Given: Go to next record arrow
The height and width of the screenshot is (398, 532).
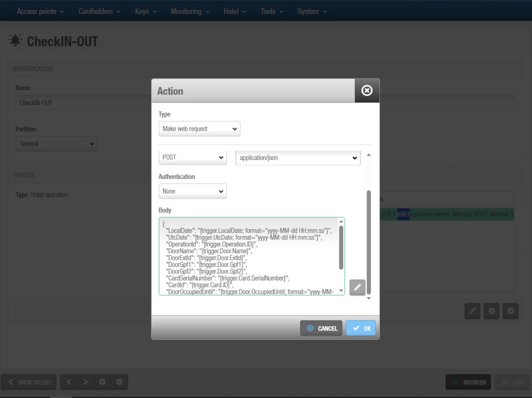Looking at the screenshot, I should tap(85, 382).
